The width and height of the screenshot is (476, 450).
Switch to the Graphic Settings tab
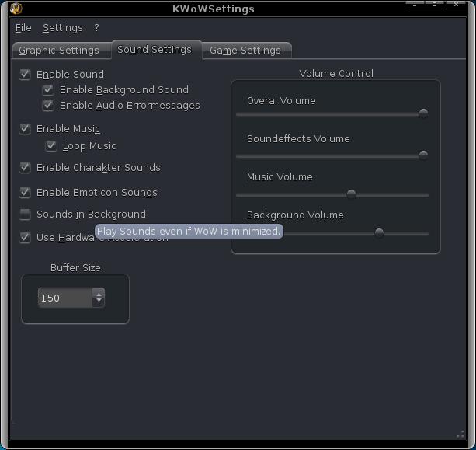click(x=61, y=51)
